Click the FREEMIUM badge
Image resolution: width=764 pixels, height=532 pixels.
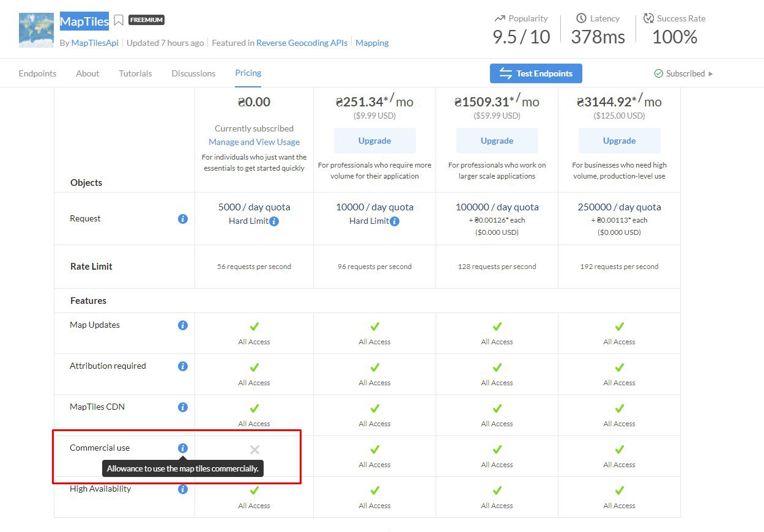[x=146, y=20]
